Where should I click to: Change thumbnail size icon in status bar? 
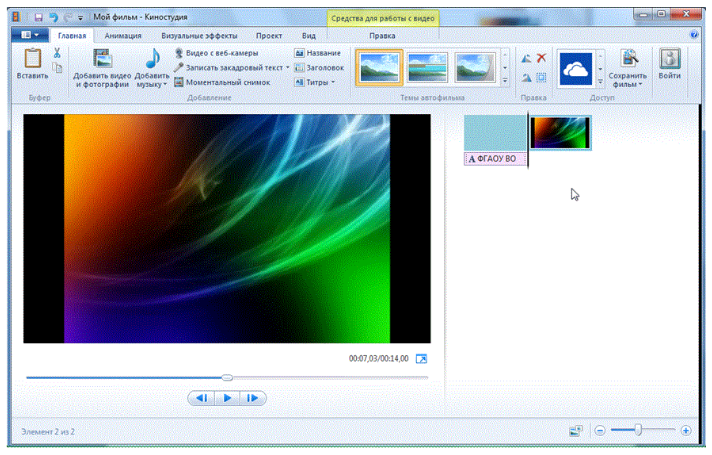[x=576, y=430]
